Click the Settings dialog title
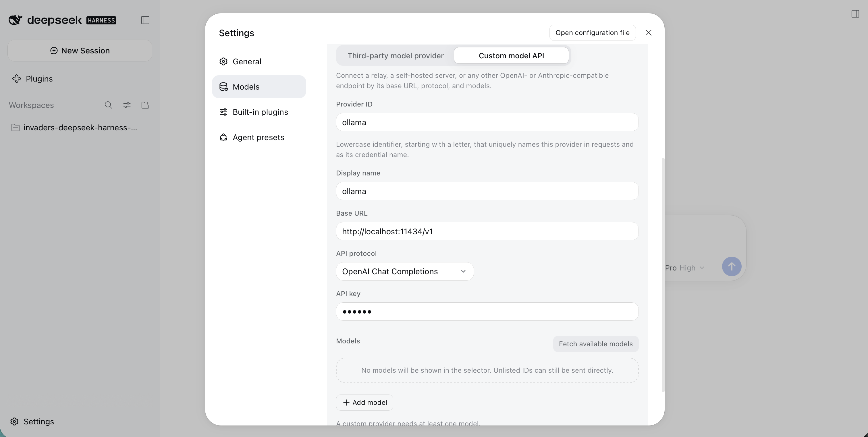This screenshot has height=437, width=868. click(x=237, y=33)
